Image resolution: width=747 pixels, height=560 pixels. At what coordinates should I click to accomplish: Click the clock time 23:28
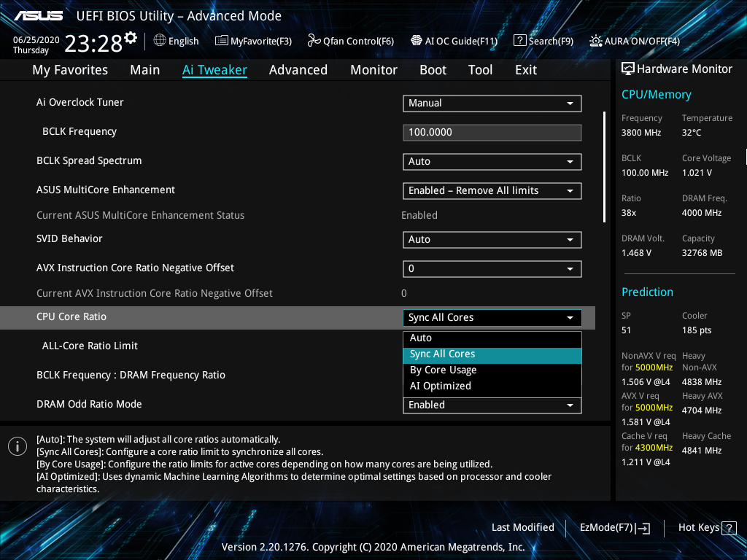(x=93, y=44)
